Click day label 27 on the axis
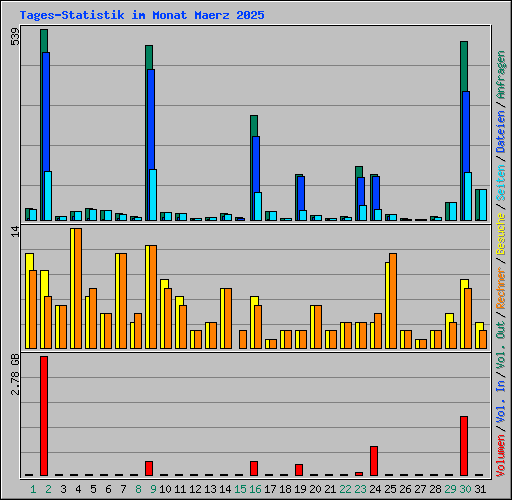This screenshot has width=512, height=500. (x=420, y=489)
